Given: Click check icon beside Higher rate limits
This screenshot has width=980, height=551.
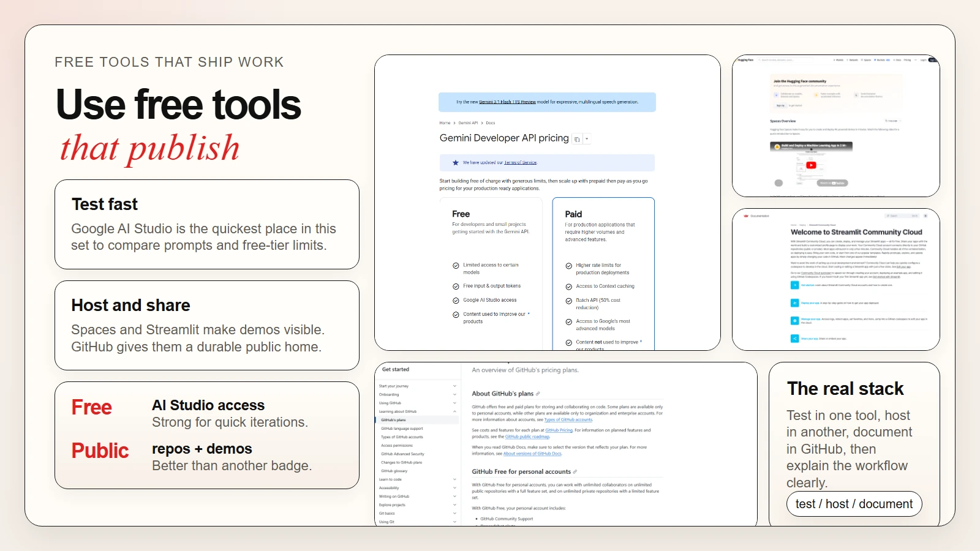Looking at the screenshot, I should [x=569, y=266].
